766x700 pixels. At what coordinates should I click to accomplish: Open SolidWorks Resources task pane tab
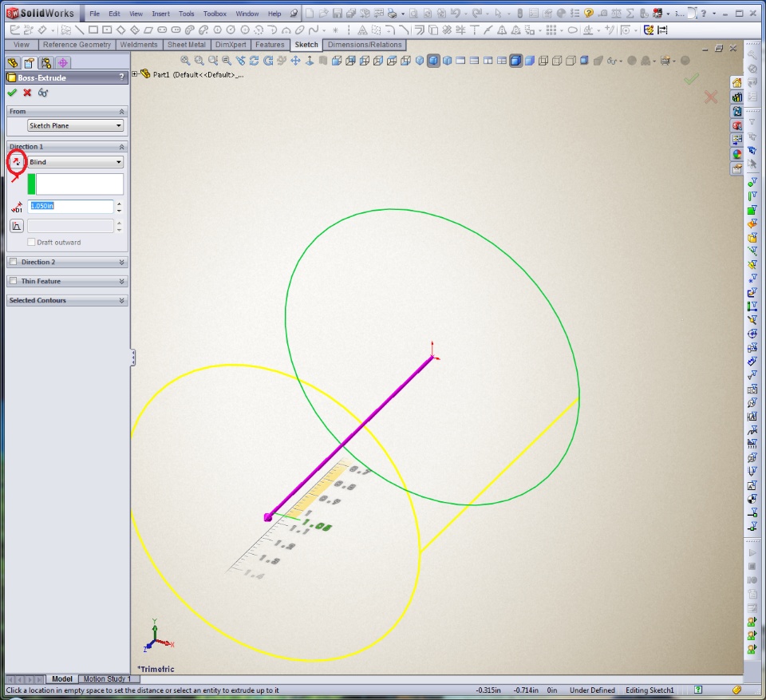pyautogui.click(x=736, y=83)
